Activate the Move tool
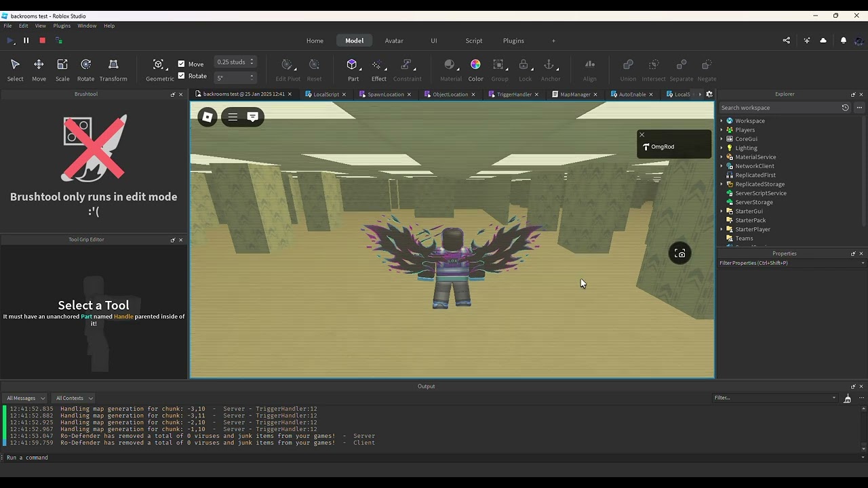Image resolution: width=868 pixels, height=488 pixels. 39,70
